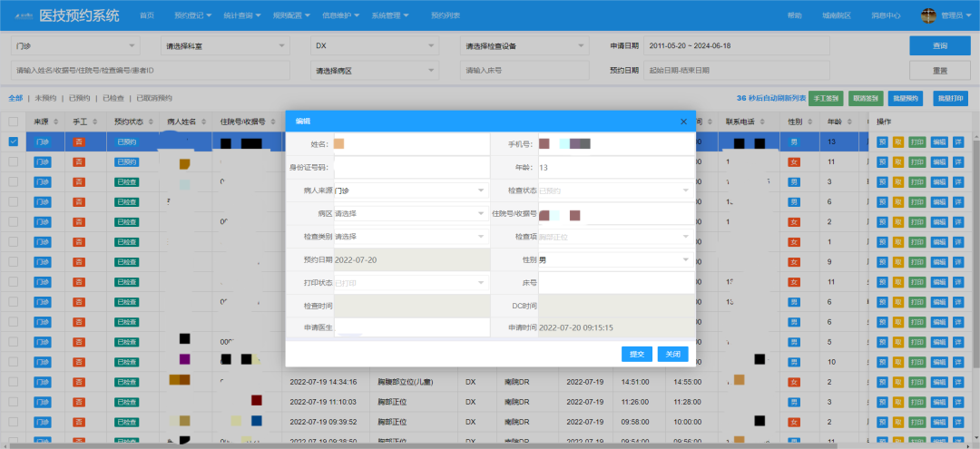
Task: Open the 信息维护 menu
Action: pyautogui.click(x=340, y=15)
